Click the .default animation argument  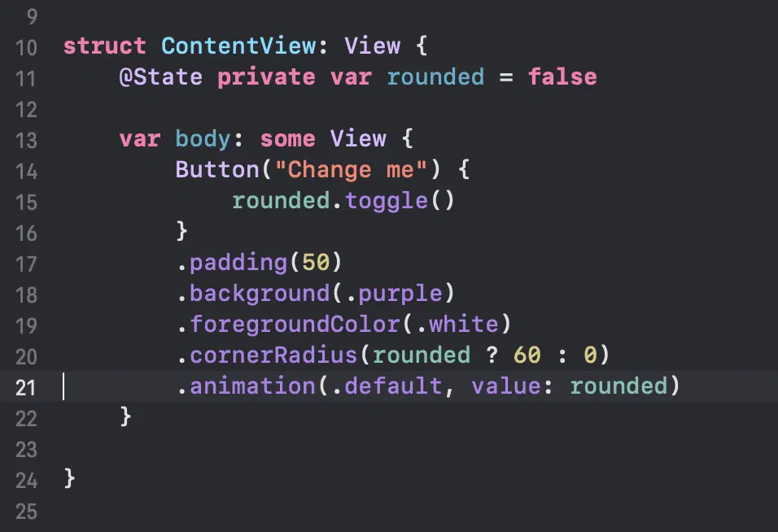tap(387, 386)
